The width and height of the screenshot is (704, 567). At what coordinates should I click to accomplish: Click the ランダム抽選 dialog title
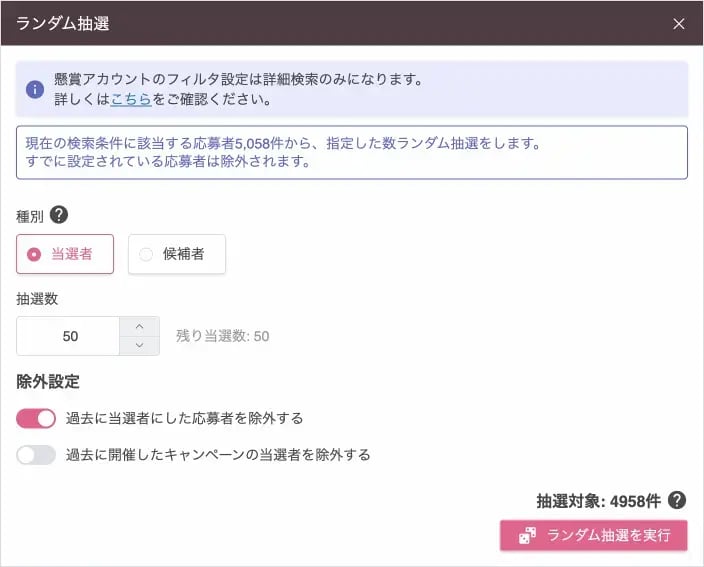click(x=63, y=24)
